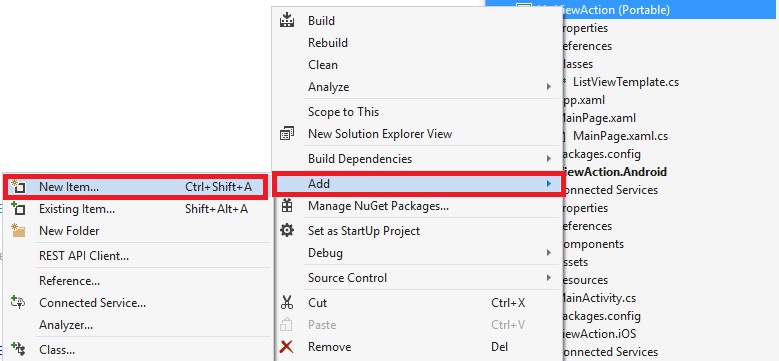Open the Debug submenu arrow
Screen dimensions: 779x361
tap(549, 253)
